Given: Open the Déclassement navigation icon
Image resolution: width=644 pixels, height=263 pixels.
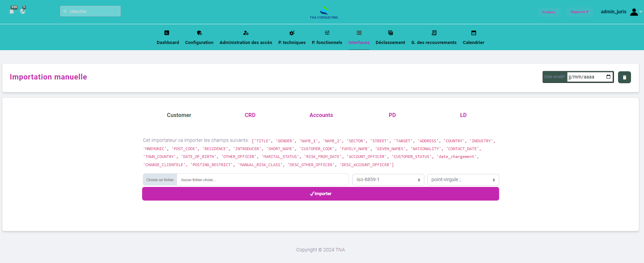Looking at the screenshot, I should tap(390, 33).
